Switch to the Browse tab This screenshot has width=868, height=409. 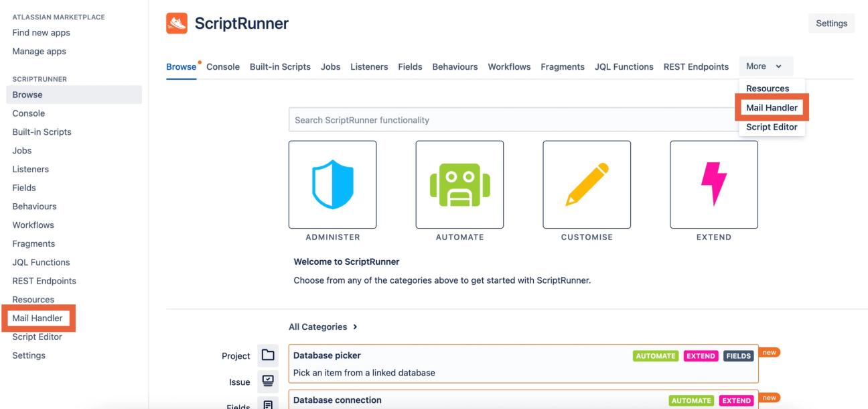[181, 66]
